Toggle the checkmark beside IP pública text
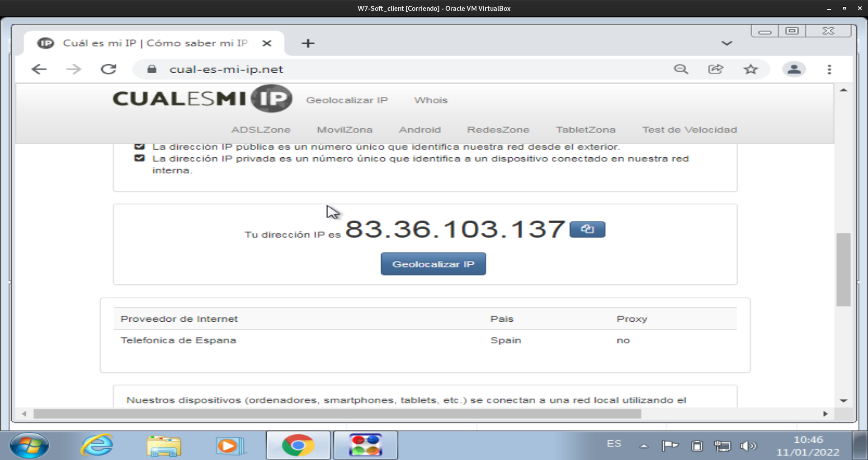Viewport: 868px width, 460px height. point(139,146)
